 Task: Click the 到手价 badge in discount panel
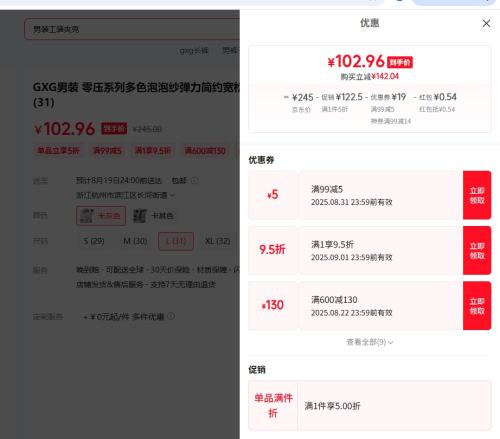pos(400,62)
